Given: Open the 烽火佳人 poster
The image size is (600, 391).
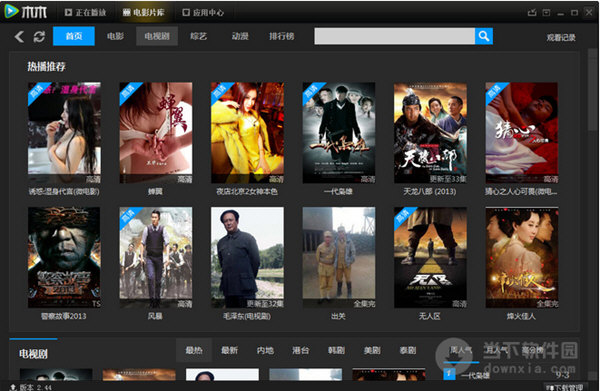Looking at the screenshot, I should [x=522, y=257].
